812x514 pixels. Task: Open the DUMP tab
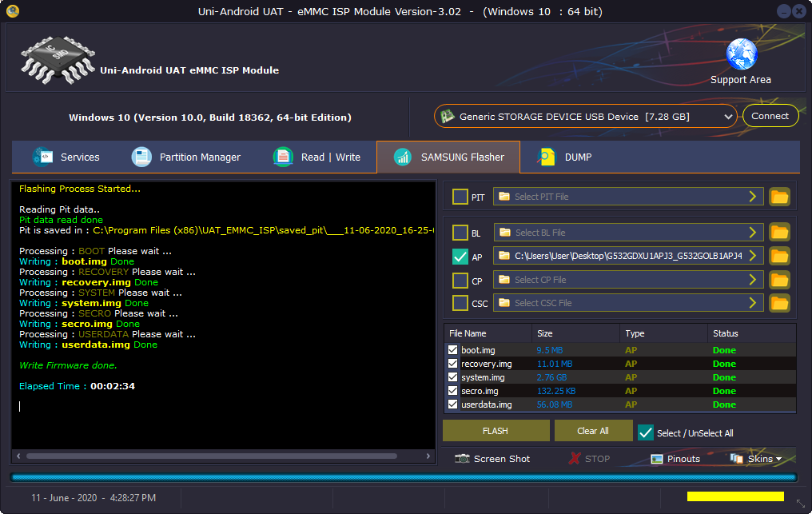click(564, 157)
